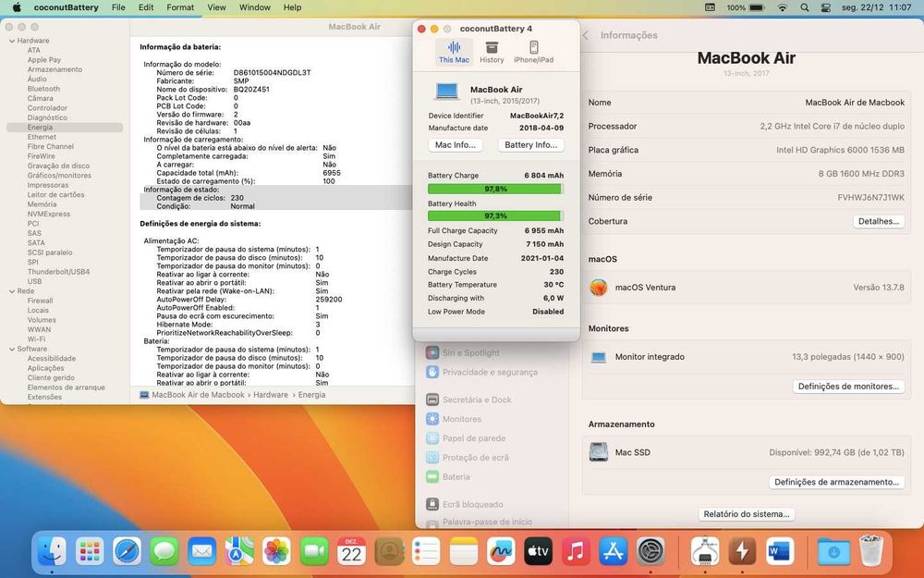Open the Format menu
924x578 pixels.
tap(180, 7)
